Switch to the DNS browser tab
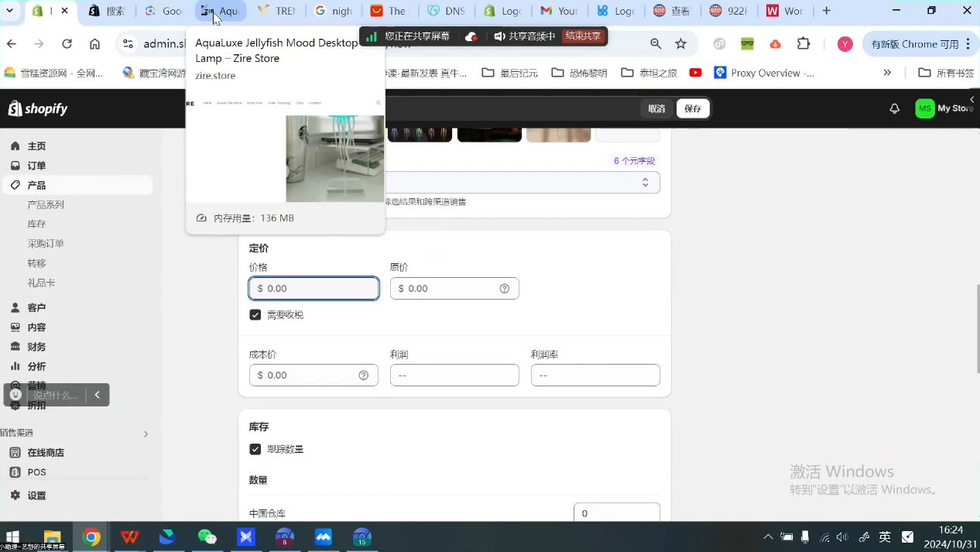 pos(445,11)
